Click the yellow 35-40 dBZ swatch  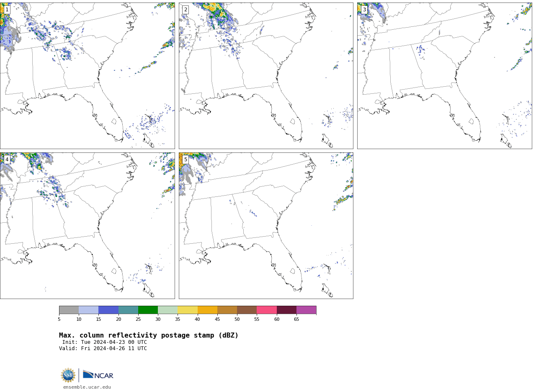[188, 310]
